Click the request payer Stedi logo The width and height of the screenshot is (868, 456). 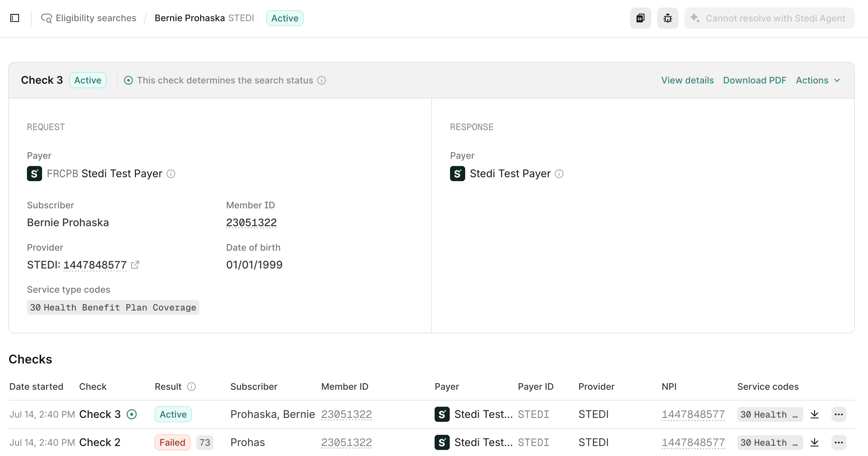coord(35,174)
